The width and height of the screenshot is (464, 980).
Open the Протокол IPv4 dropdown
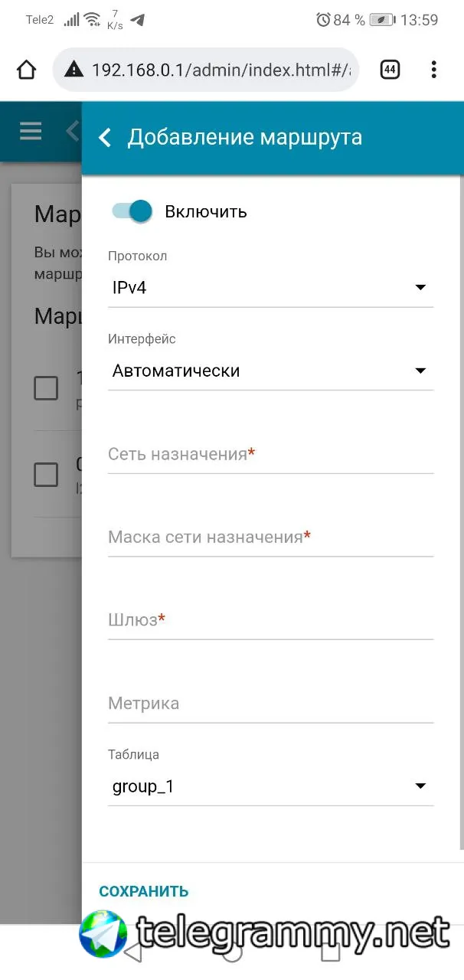271,288
